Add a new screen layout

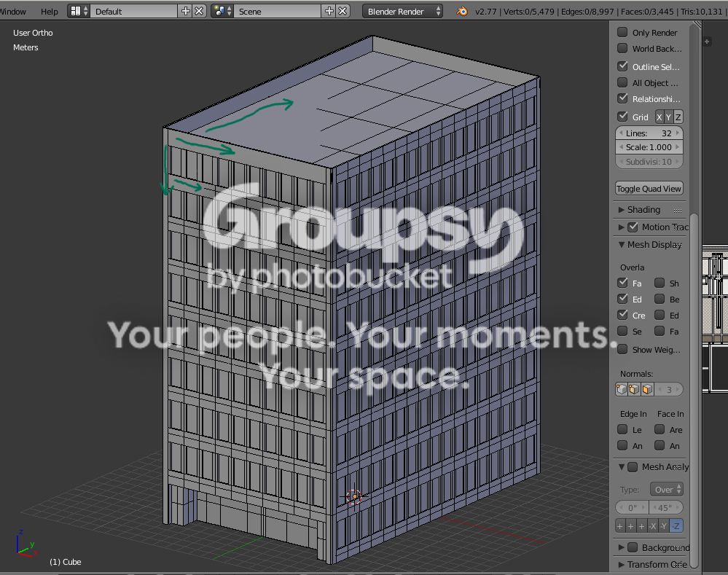point(185,11)
